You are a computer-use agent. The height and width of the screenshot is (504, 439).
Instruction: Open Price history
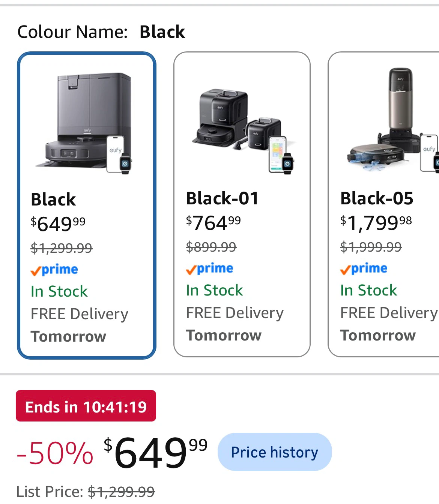coord(275,452)
